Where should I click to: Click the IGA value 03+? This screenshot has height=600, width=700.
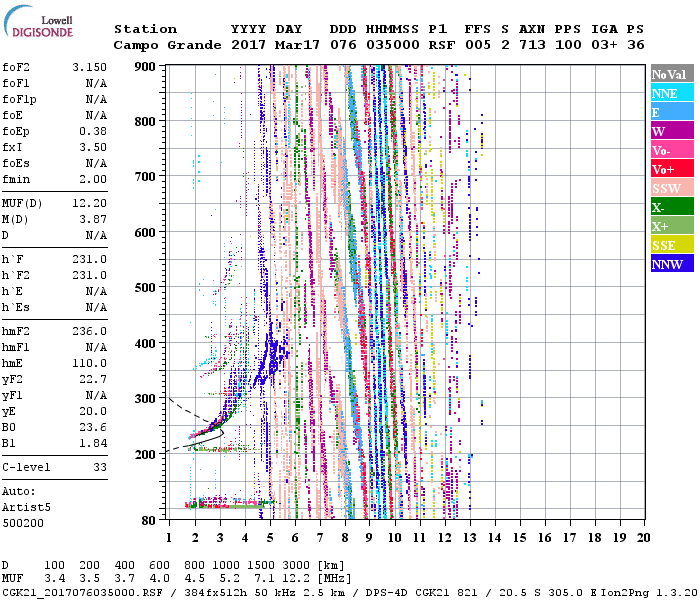click(x=604, y=45)
